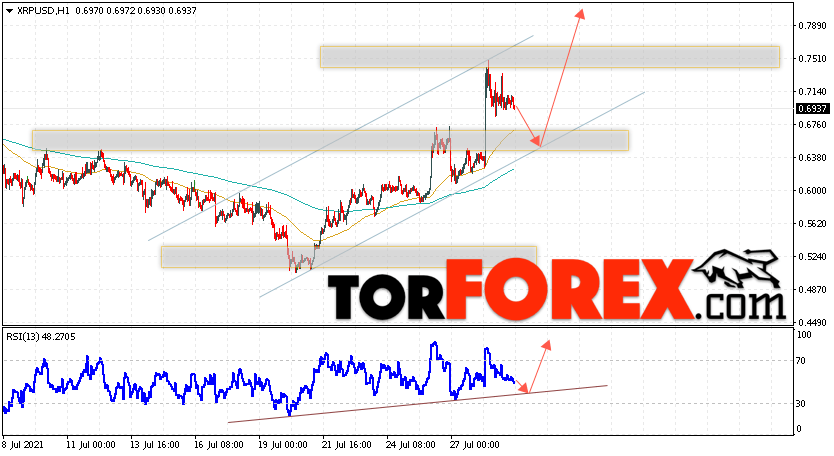Click the 8 Jul 2021 date label
This screenshot has height=456, width=834.
coord(23,445)
